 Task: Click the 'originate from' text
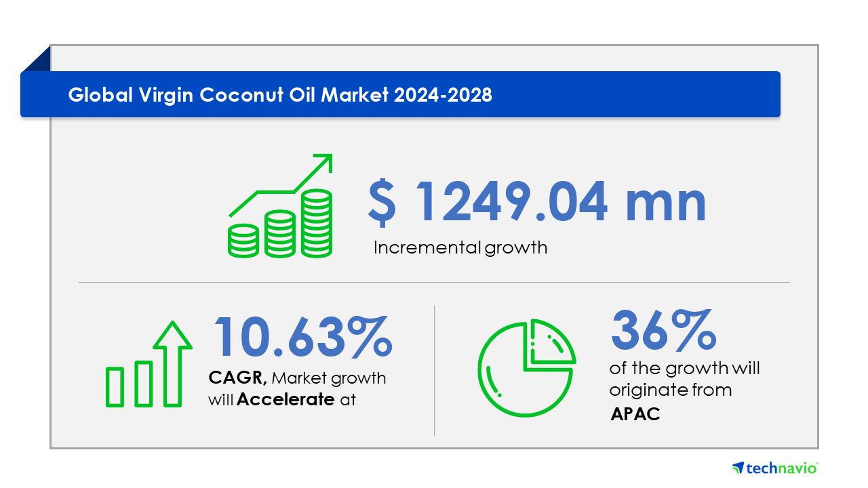point(671,391)
